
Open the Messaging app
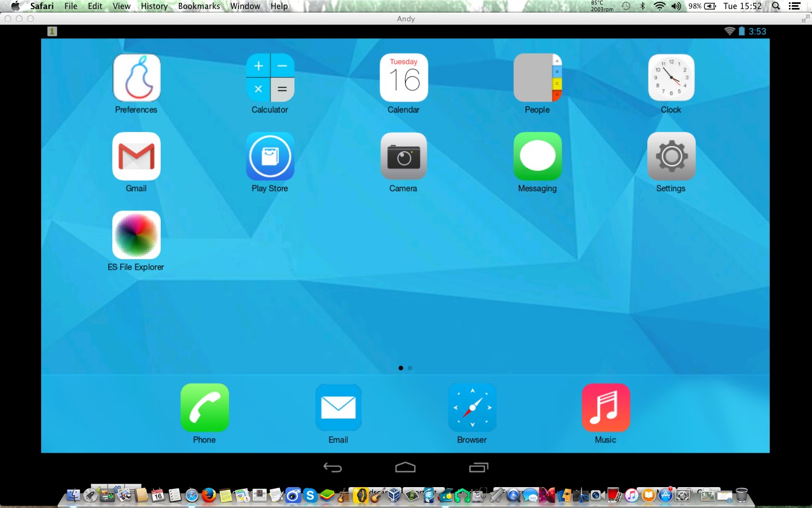coord(537,156)
